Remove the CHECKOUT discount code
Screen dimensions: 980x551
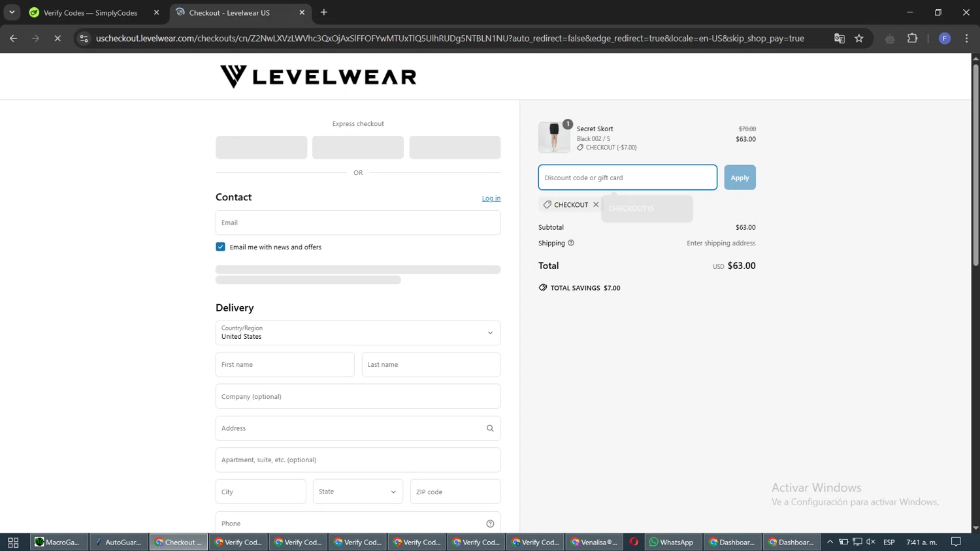click(596, 204)
